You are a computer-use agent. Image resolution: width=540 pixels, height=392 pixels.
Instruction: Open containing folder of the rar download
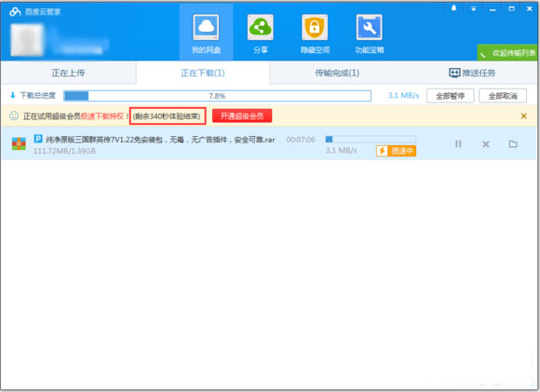click(x=513, y=144)
